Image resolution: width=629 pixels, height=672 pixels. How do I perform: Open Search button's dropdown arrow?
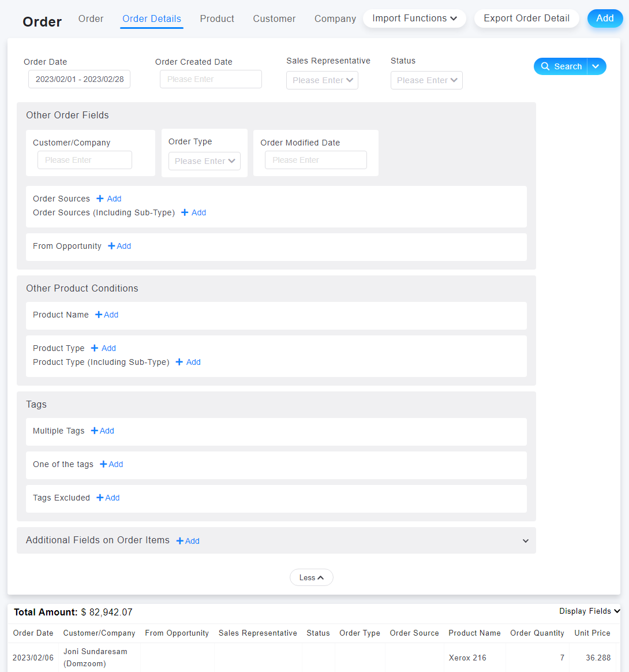pyautogui.click(x=596, y=66)
